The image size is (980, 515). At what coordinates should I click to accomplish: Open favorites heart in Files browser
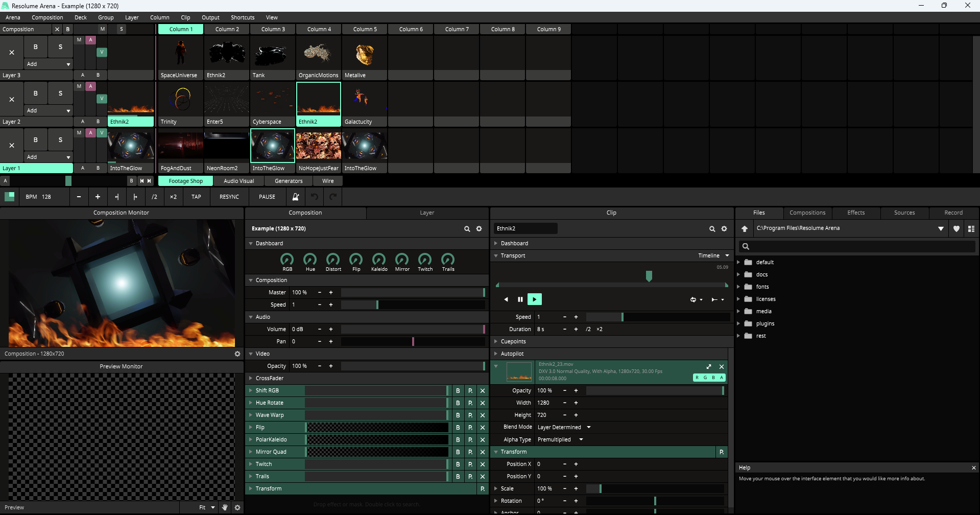(x=957, y=229)
